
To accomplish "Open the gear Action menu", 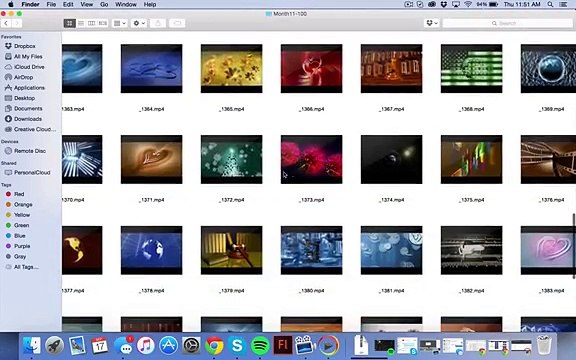I will pyautogui.click(x=139, y=23).
